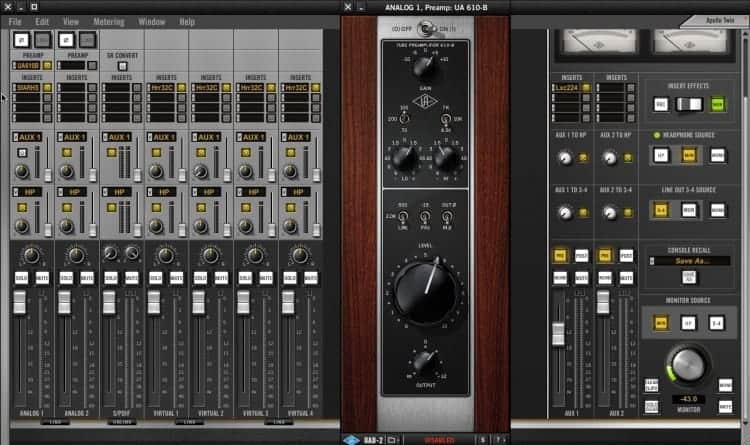Click Analog 1 HP send knob
Viewport: 750px width, 445px height.
point(22,226)
